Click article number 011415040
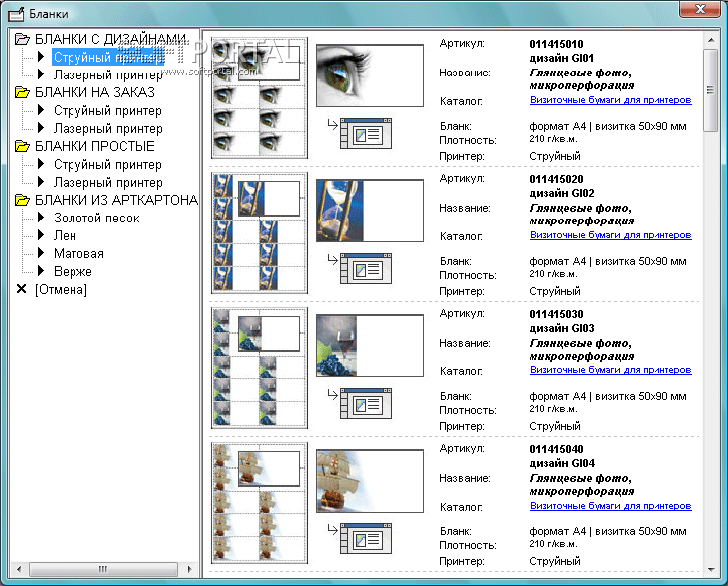Viewport: 728px width, 586px height. tap(556, 450)
